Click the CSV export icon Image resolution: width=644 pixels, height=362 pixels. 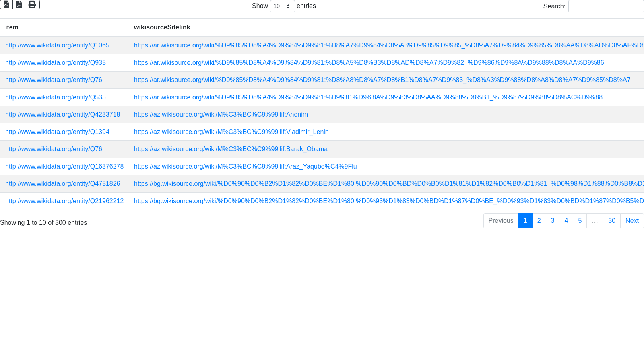click(6, 4)
